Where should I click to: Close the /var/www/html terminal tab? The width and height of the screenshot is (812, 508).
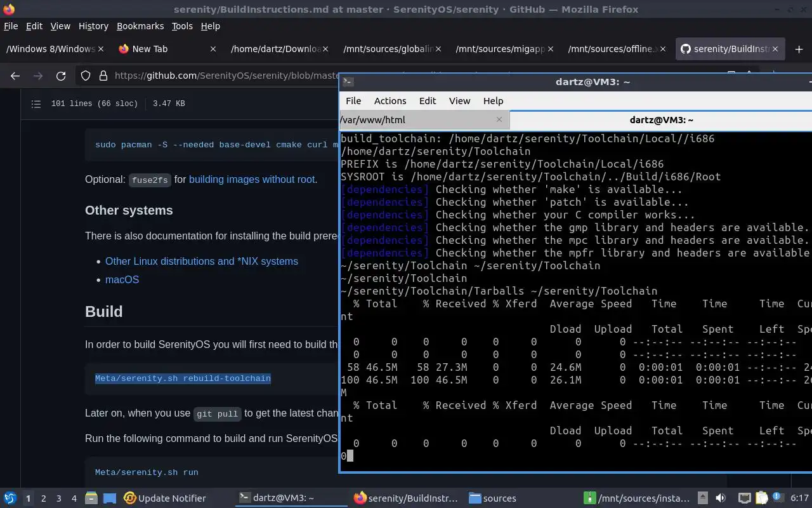coord(499,119)
